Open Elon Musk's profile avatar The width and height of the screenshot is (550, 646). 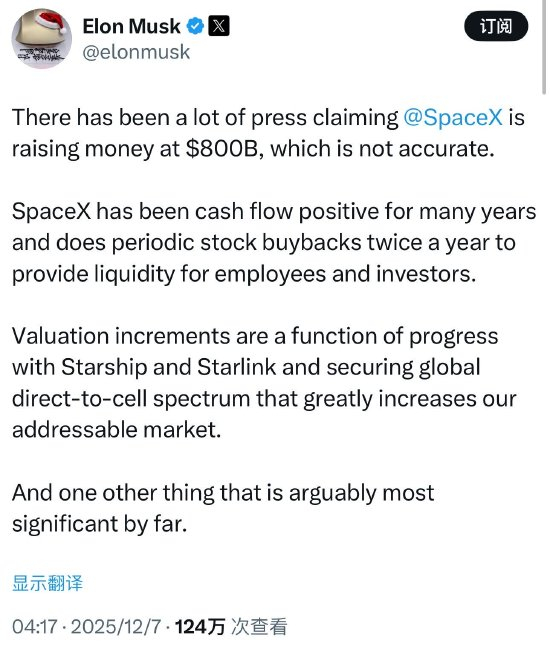pos(41,38)
